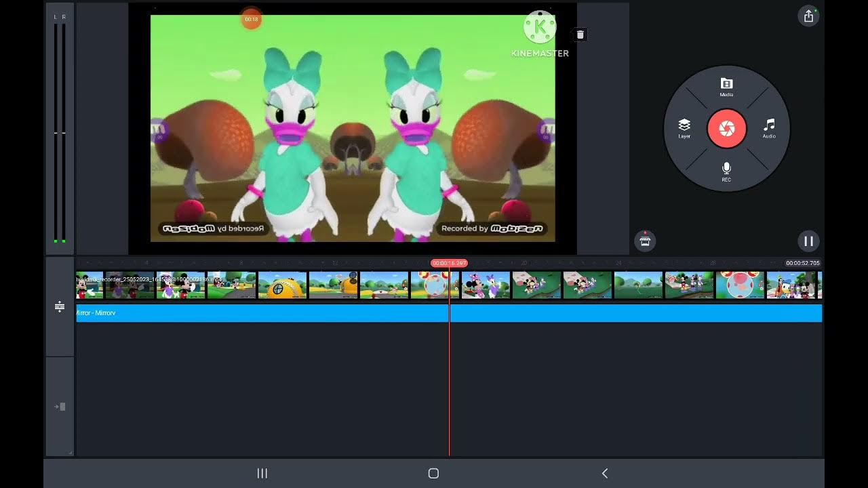Jump to timeline end icon
868x488 pixels.
click(60, 407)
